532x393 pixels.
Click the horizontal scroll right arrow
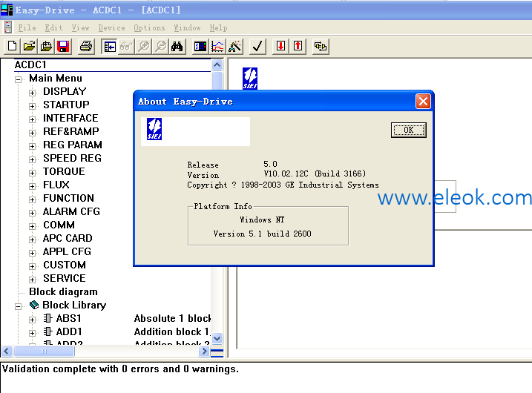click(x=204, y=351)
